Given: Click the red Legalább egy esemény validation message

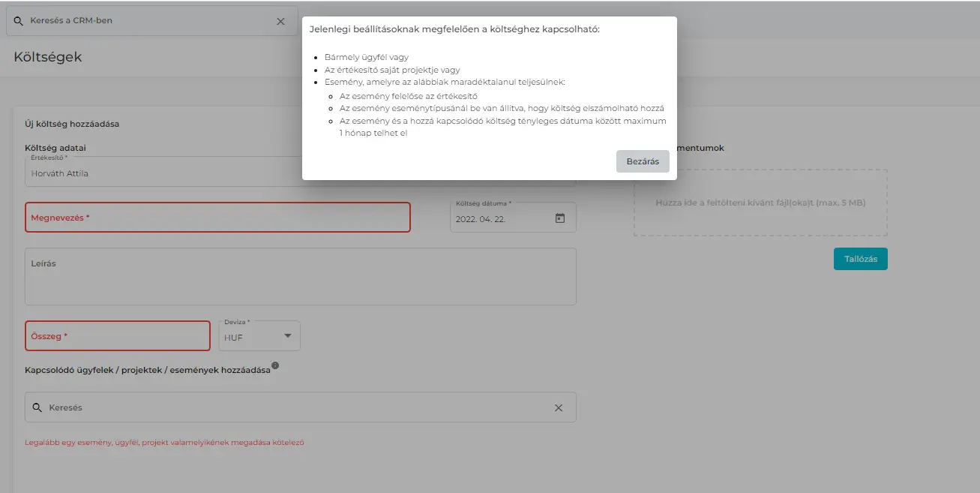Looking at the screenshot, I should (164, 443).
